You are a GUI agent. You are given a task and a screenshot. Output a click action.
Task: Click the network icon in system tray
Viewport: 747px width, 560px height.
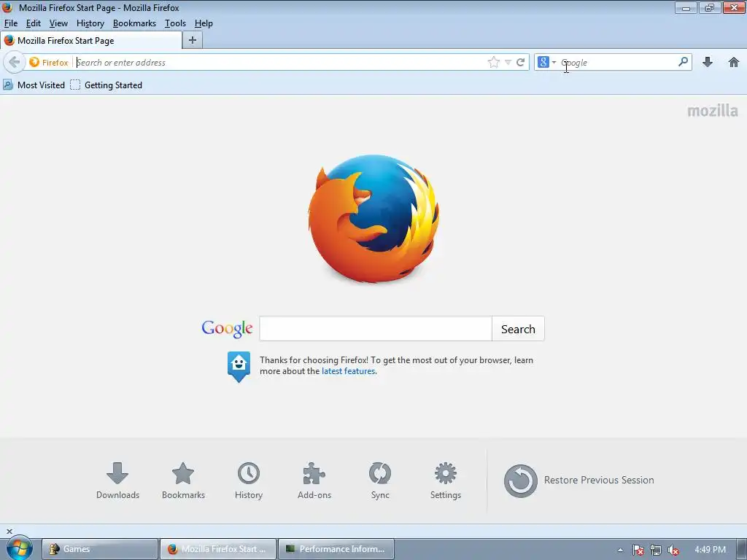(x=656, y=550)
